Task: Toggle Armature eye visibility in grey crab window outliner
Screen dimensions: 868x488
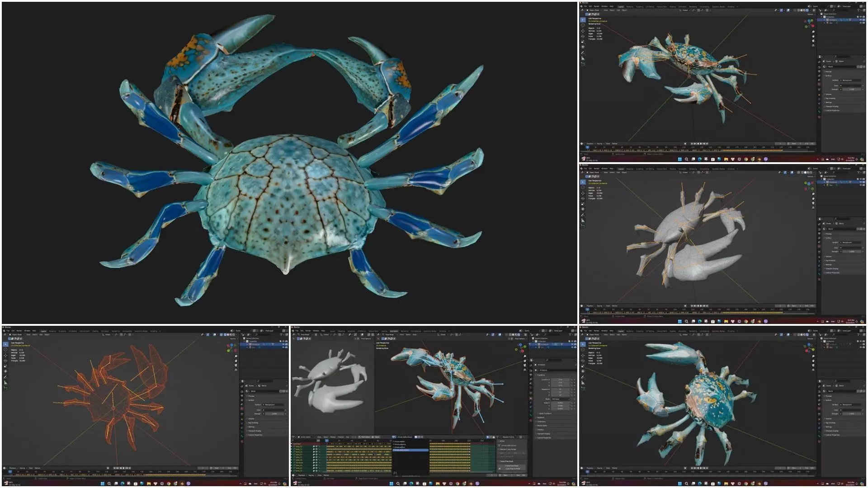Action: [x=861, y=183]
